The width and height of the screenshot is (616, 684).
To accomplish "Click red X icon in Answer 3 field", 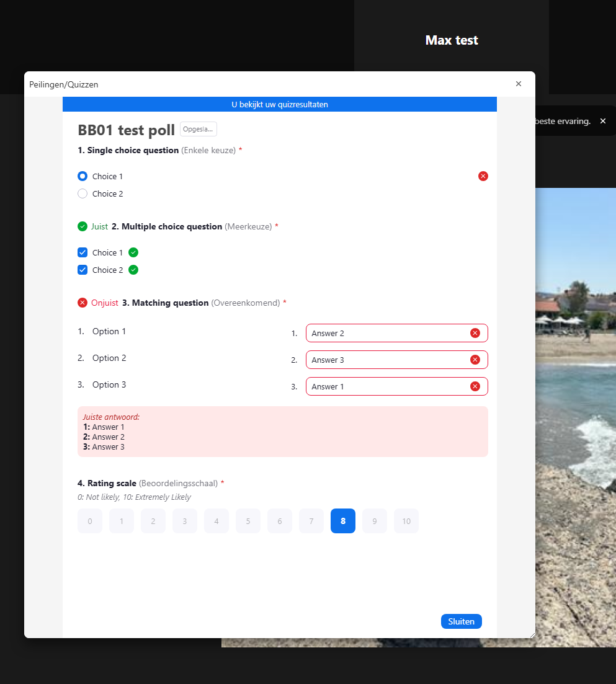I will [475, 360].
